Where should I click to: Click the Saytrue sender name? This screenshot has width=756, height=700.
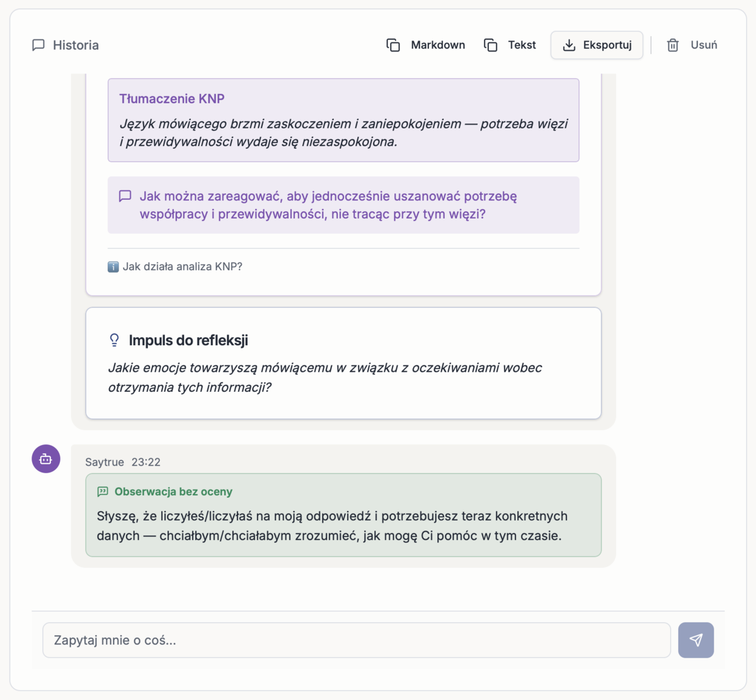(105, 462)
